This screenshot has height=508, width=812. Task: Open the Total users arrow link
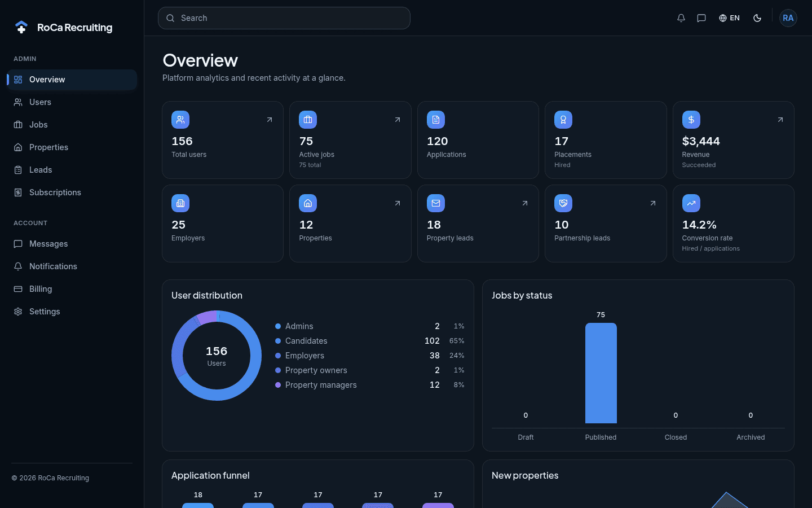point(270,120)
